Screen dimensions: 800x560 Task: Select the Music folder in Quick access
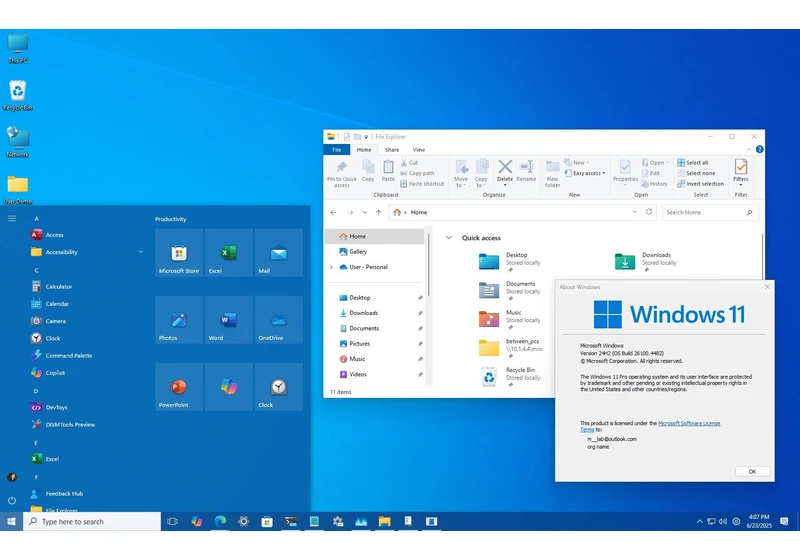click(509, 319)
